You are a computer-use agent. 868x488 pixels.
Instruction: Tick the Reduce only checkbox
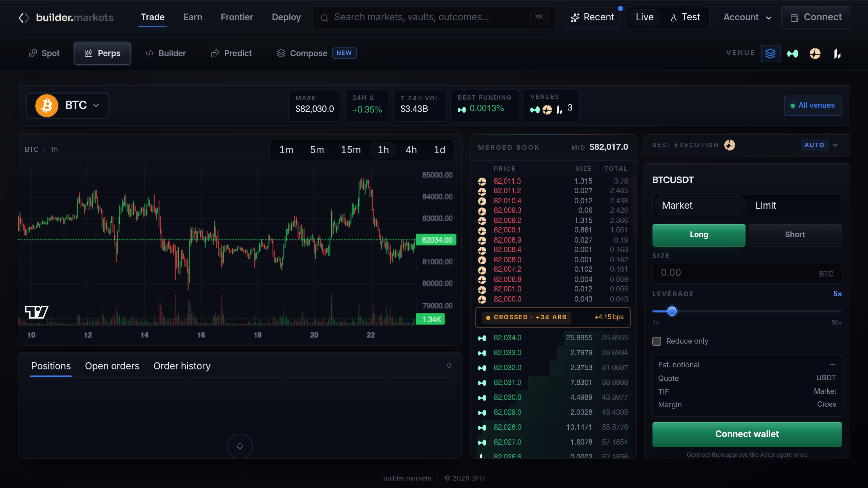tap(657, 341)
